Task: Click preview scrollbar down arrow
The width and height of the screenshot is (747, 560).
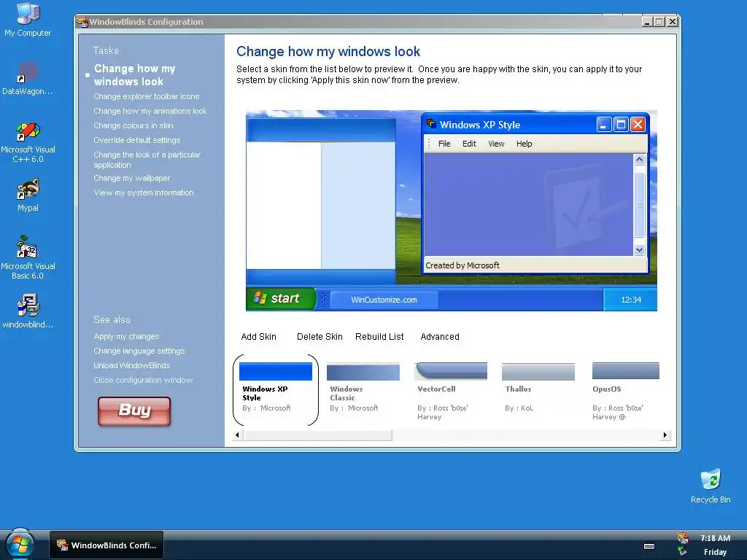Action: pos(639,249)
